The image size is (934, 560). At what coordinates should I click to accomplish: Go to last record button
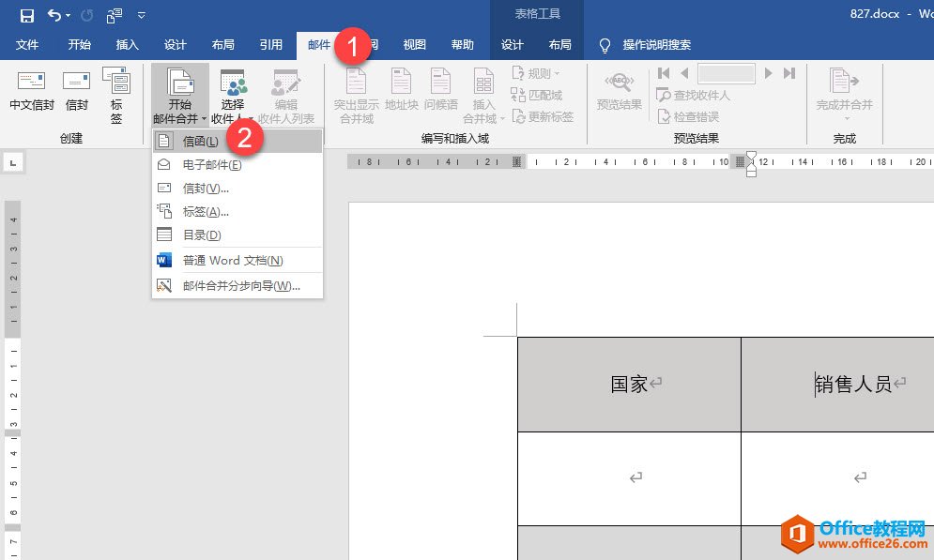tap(789, 73)
